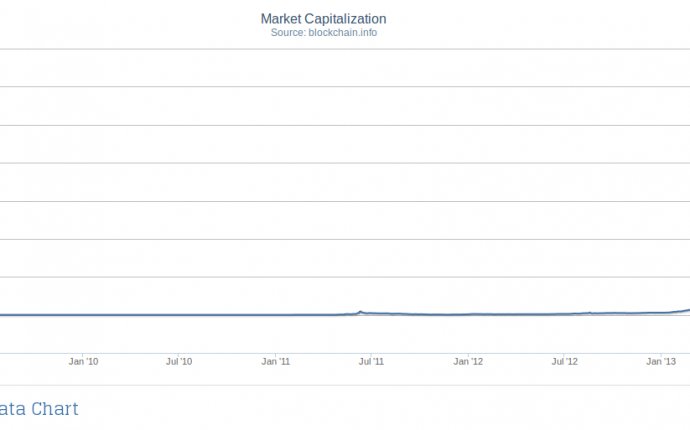
Task: Click the Jul '11 date label
Action: click(371, 361)
